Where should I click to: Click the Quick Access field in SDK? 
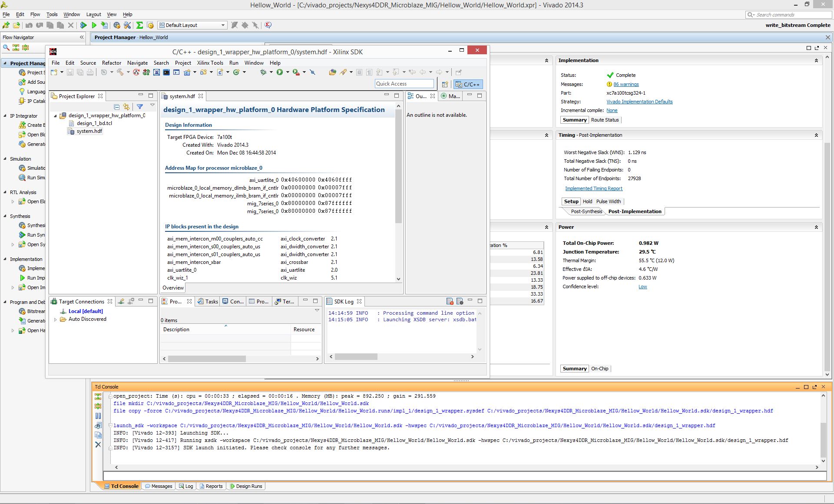click(x=404, y=83)
